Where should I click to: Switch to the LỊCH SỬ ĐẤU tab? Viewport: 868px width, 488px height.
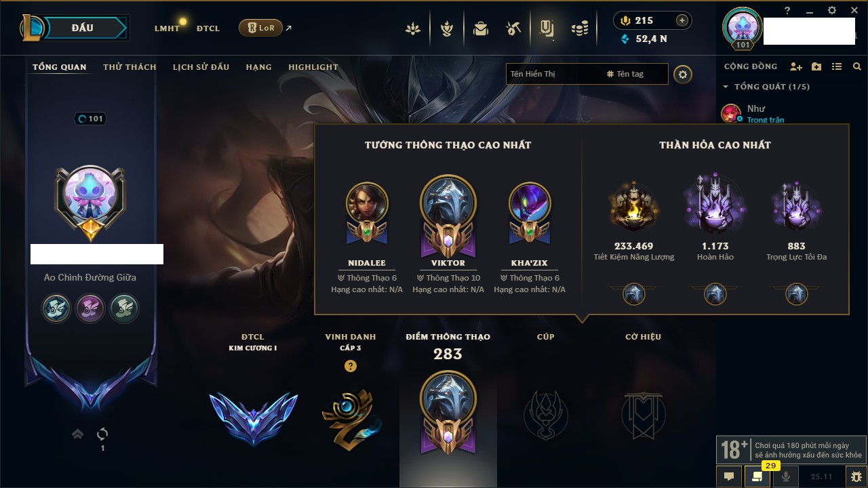[201, 67]
